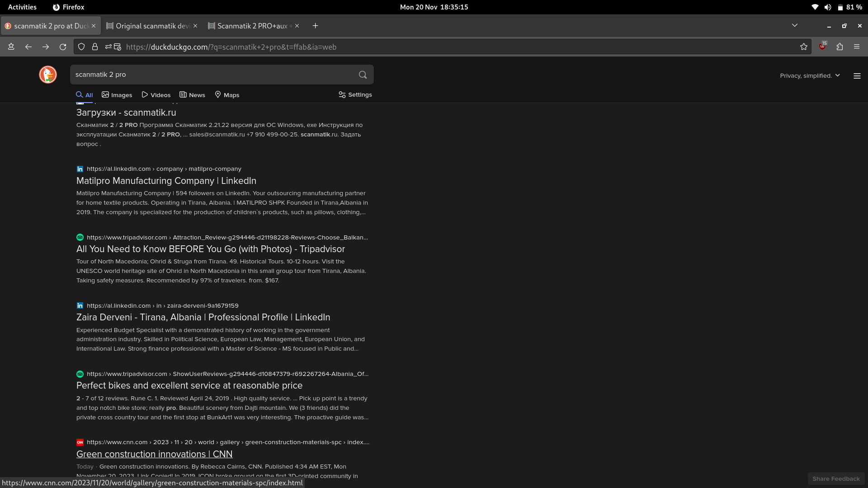Image resolution: width=868 pixels, height=488 pixels.
Task: Open the system volume indicator
Action: pos(827,7)
